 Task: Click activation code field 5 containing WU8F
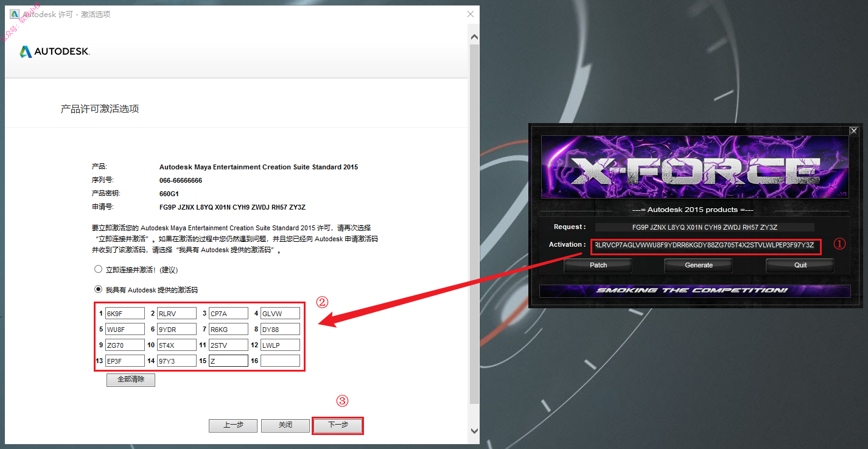point(124,329)
